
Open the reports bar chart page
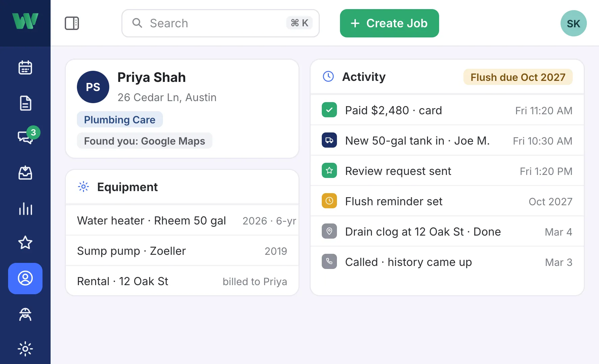pyautogui.click(x=25, y=209)
